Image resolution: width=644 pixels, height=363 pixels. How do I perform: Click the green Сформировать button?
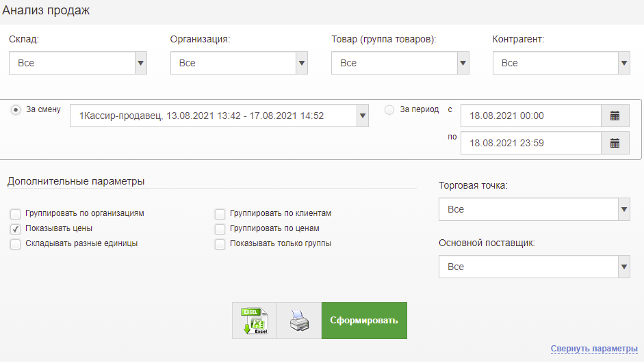[364, 321]
